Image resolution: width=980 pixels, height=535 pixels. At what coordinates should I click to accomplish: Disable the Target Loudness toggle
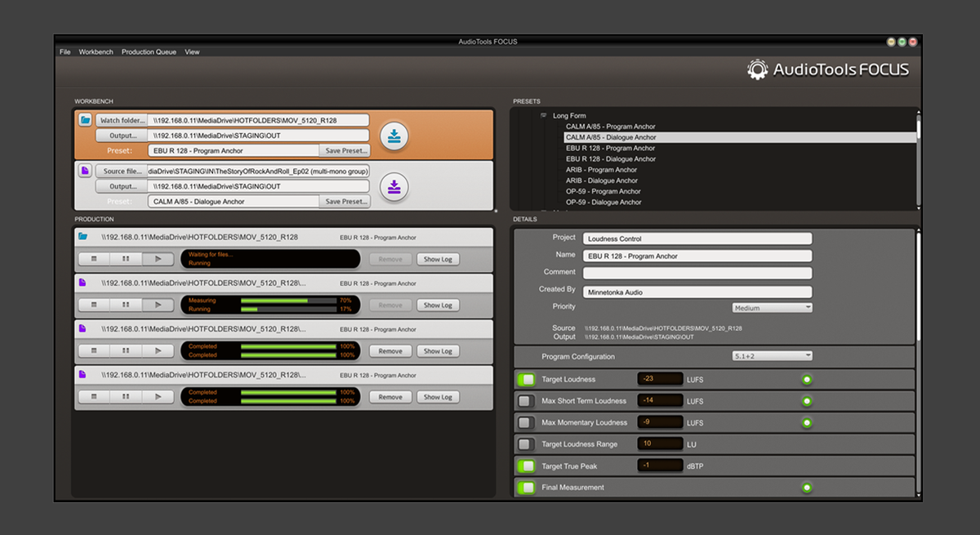point(526,380)
